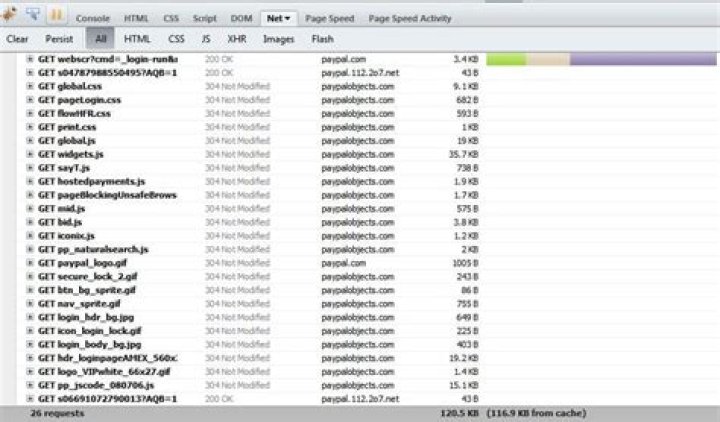This screenshot has width=720, height=422.
Task: Expand the GET login_body_bg.jpg request
Action: pos(30,344)
